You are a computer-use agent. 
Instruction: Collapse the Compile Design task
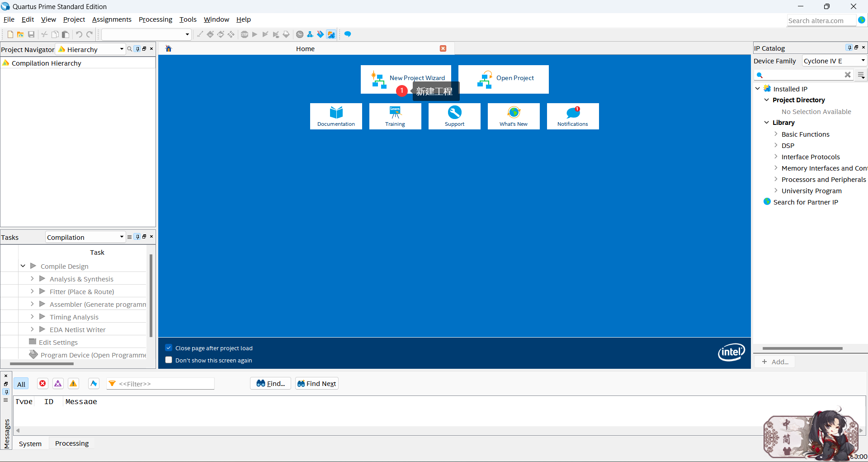point(23,266)
